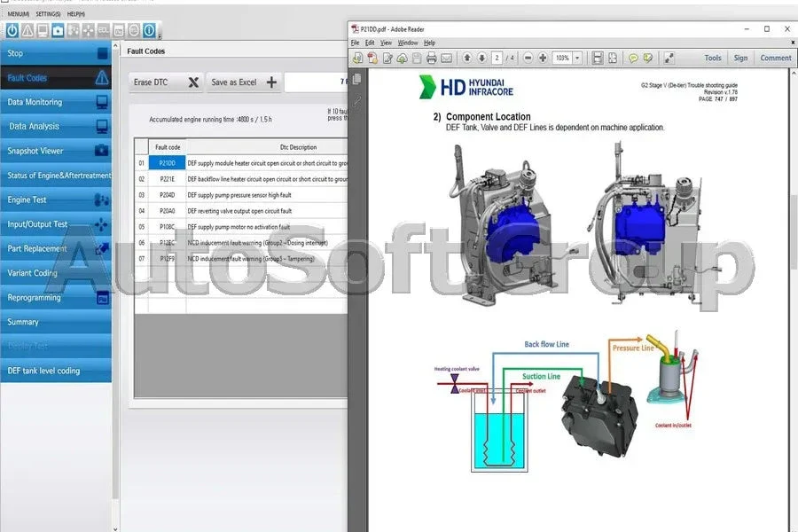Click the Fault code column header
The height and width of the screenshot is (532, 798).
[x=168, y=147]
